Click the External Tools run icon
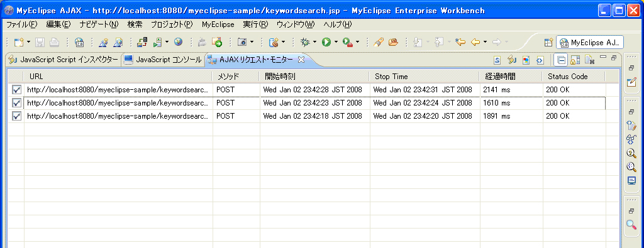Viewport: 644px width, 248px height. tap(347, 42)
